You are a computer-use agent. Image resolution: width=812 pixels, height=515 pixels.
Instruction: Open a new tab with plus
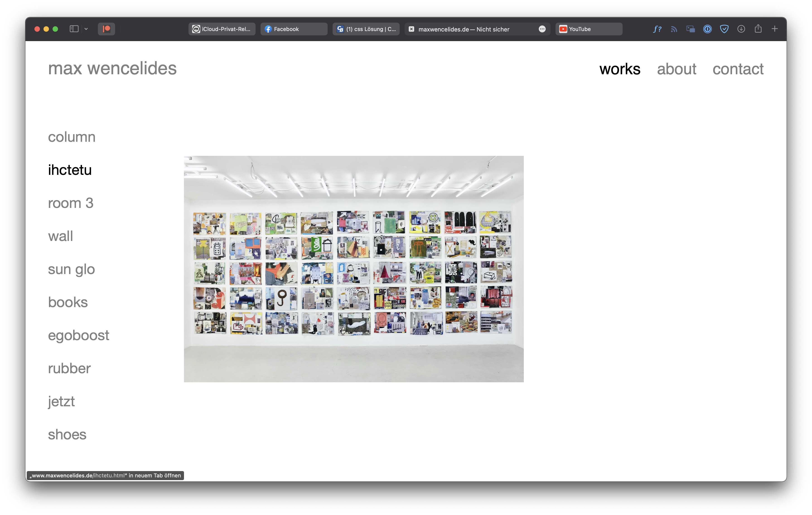(x=775, y=29)
